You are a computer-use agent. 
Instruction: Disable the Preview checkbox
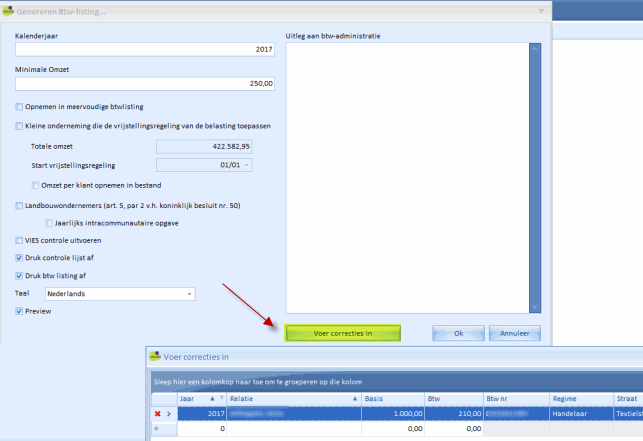(x=19, y=311)
